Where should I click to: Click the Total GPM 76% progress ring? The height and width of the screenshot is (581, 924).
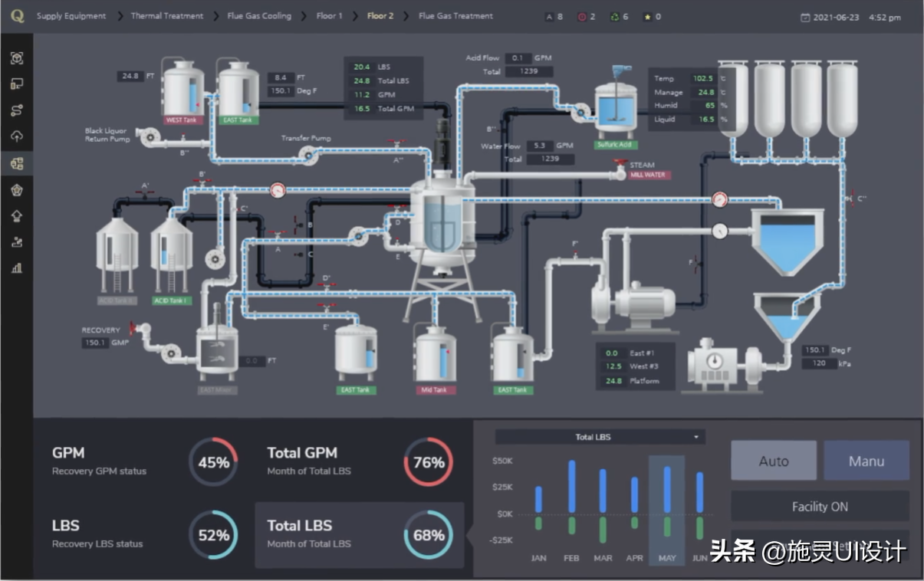(428, 462)
